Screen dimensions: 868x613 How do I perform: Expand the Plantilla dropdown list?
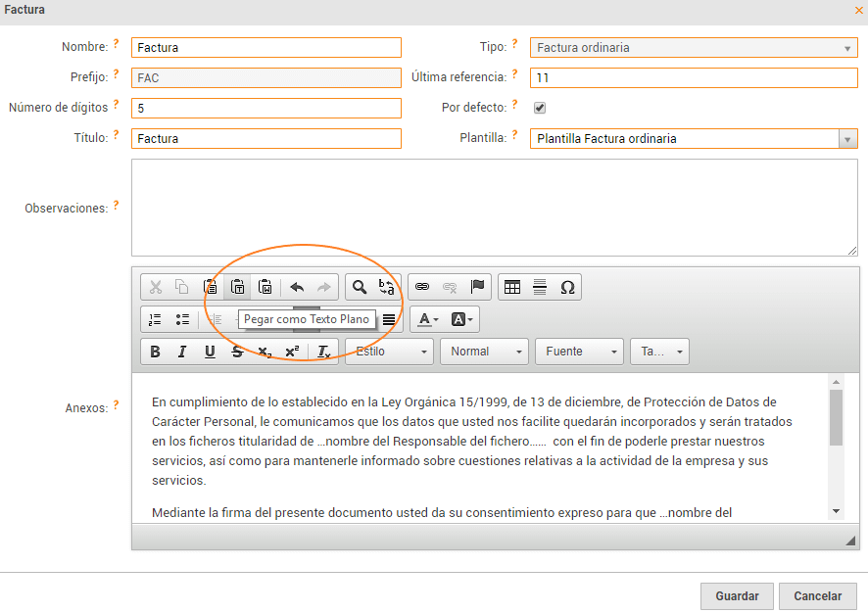pos(848,139)
